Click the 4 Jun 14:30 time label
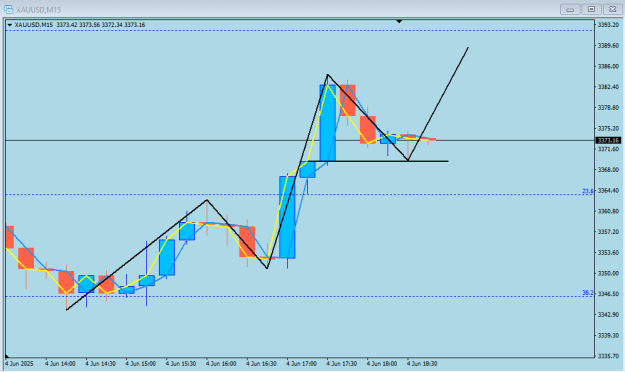625x372 pixels. [x=100, y=364]
